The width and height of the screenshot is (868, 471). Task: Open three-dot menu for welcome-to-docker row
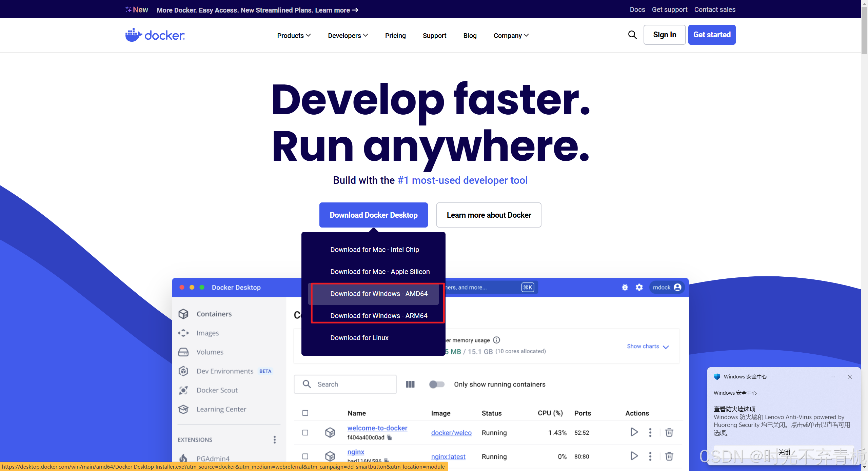point(650,432)
